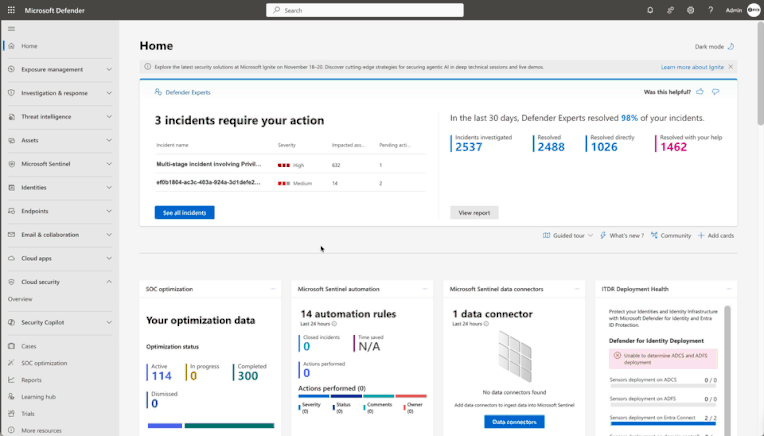This screenshot has height=436, width=764.
Task: Collapse navigation with hamburger icon
Action: [x=11, y=29]
